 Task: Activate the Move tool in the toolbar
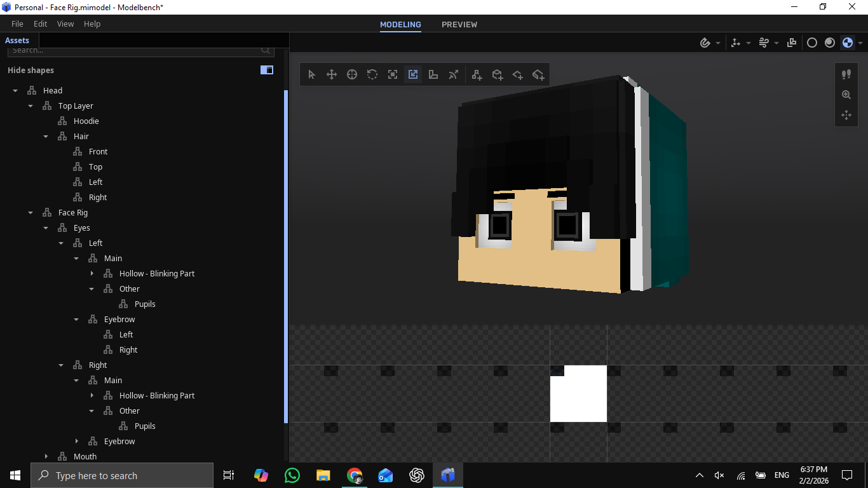pyautogui.click(x=331, y=74)
